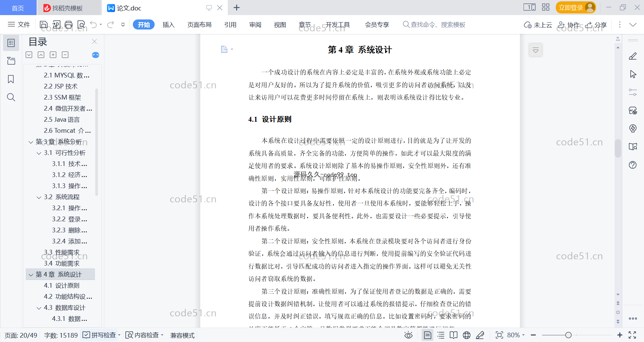Open the 页面布局 ribbon tab
The image size is (644, 342).
pos(200,25)
